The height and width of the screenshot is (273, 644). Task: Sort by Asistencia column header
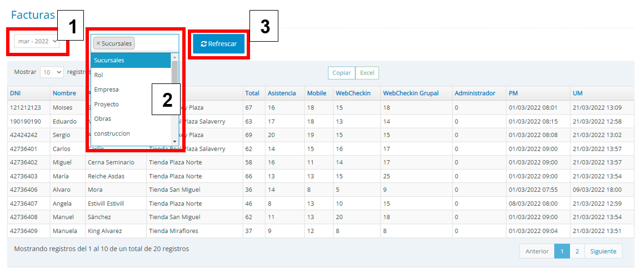[x=282, y=93]
